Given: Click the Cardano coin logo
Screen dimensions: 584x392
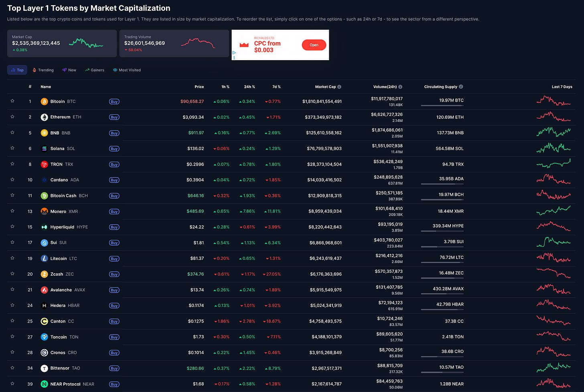Looking at the screenshot, I should coord(44,180).
